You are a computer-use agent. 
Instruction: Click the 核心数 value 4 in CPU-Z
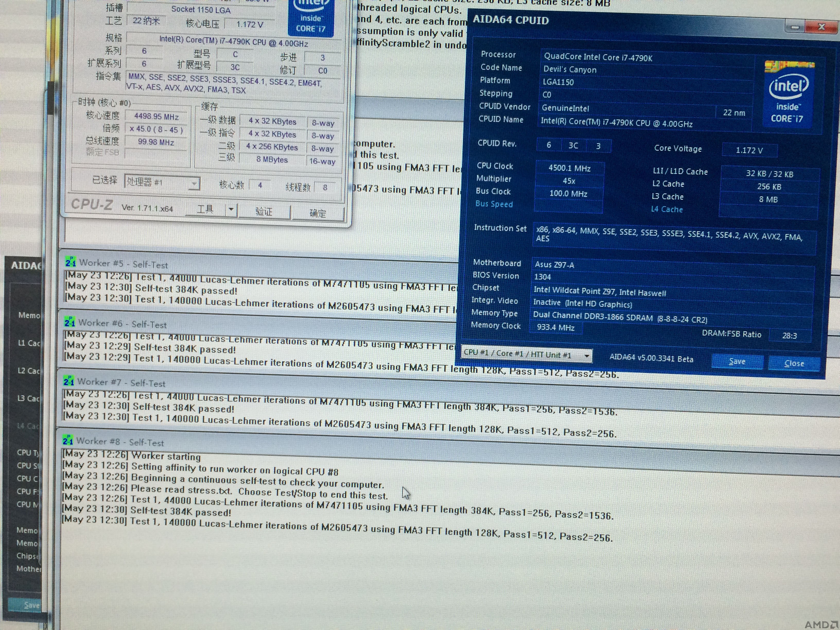click(x=260, y=185)
